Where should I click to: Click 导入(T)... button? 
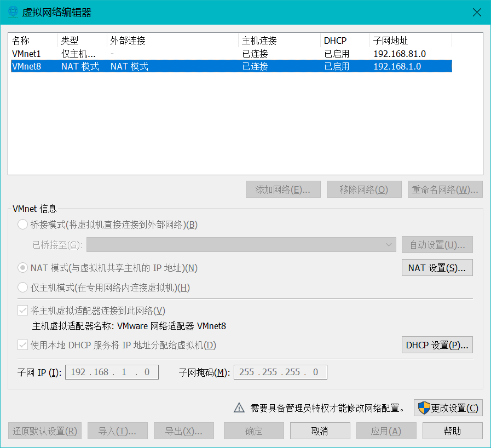[118, 431]
